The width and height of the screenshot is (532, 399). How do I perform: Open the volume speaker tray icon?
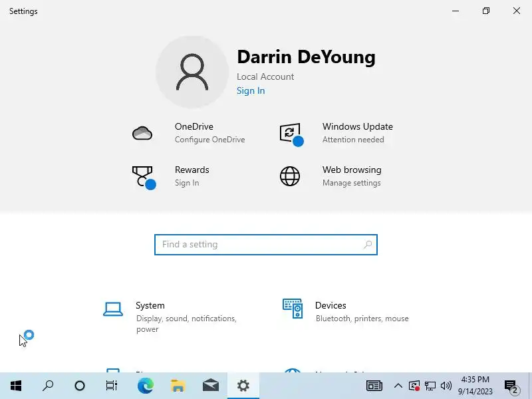coord(446,386)
